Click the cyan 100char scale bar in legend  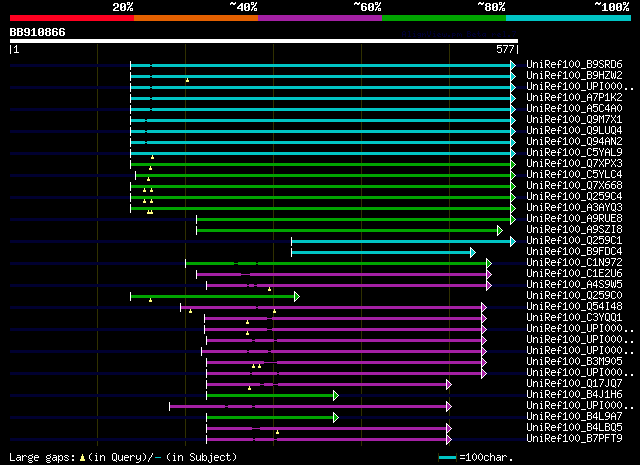(448, 457)
